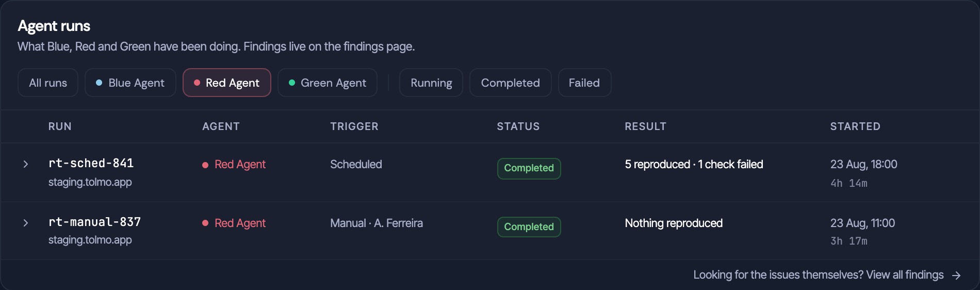Viewport: 980px width, 290px height.
Task: Filter by Completed status
Action: click(511, 83)
